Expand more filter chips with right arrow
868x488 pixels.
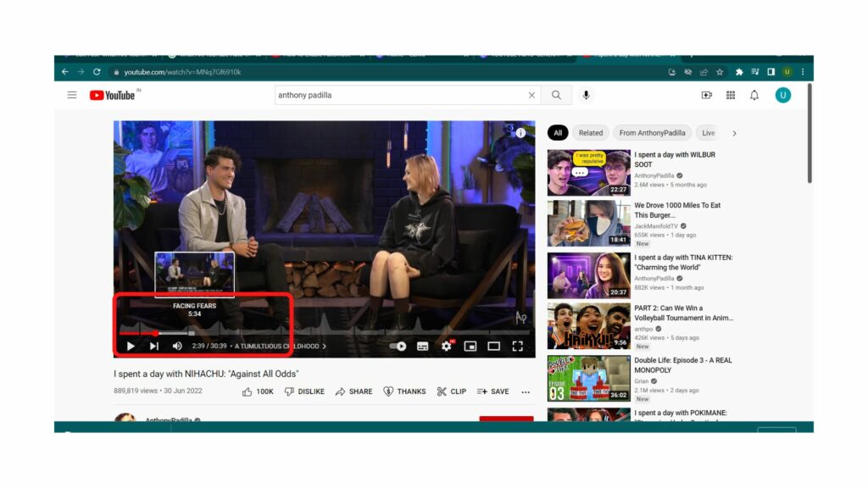pyautogui.click(x=734, y=132)
